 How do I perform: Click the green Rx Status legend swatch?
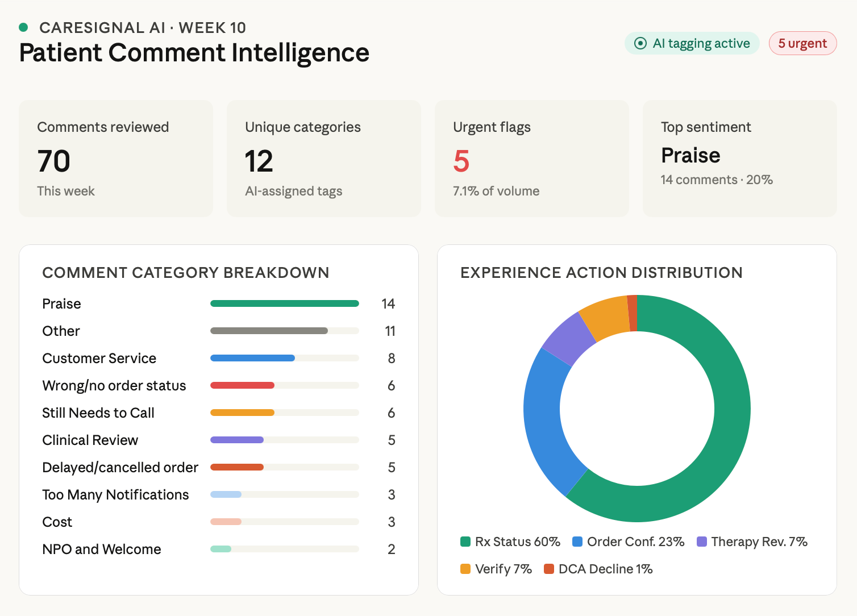pos(465,542)
